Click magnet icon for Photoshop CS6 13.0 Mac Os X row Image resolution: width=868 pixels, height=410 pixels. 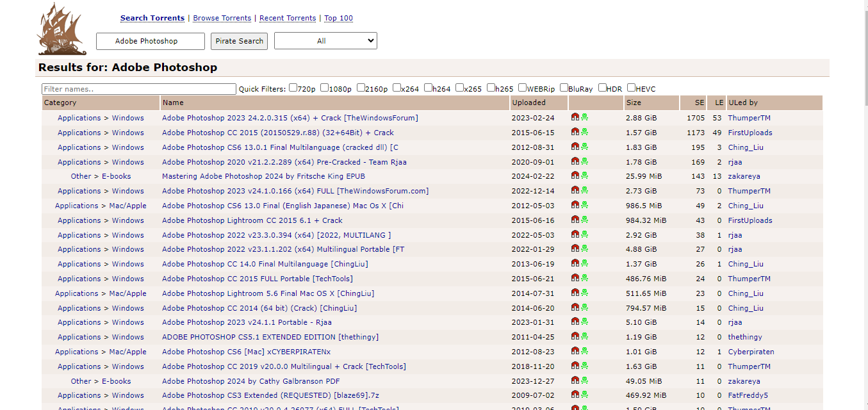(x=575, y=205)
